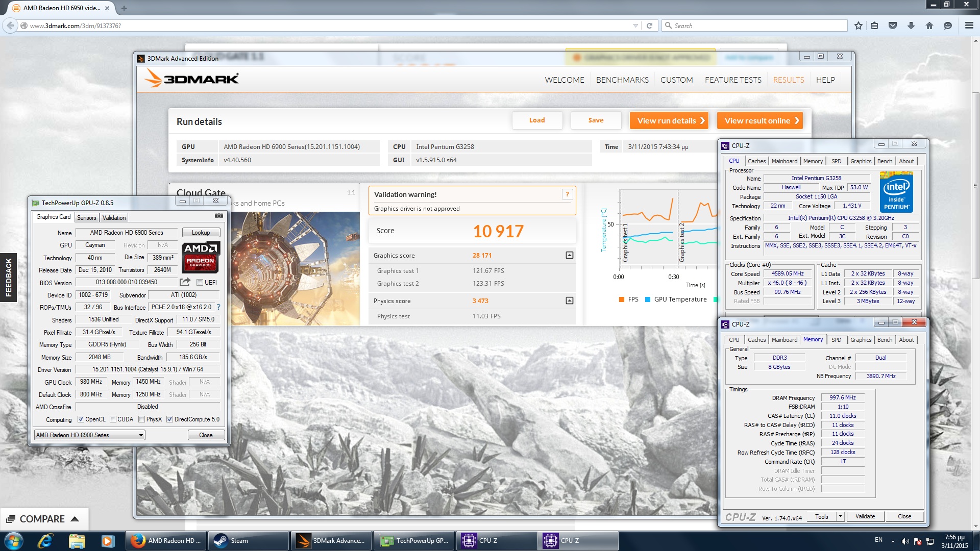Switch to Validation tab in GPU-Z

click(114, 218)
